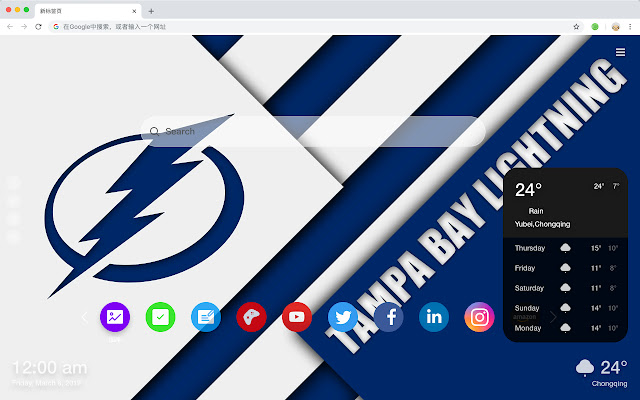Reload the page
This screenshot has width=640, height=400.
tap(38, 27)
